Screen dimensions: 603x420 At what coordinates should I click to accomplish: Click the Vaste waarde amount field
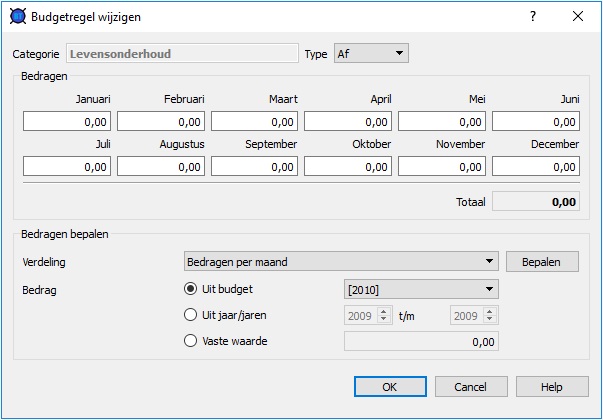point(420,342)
